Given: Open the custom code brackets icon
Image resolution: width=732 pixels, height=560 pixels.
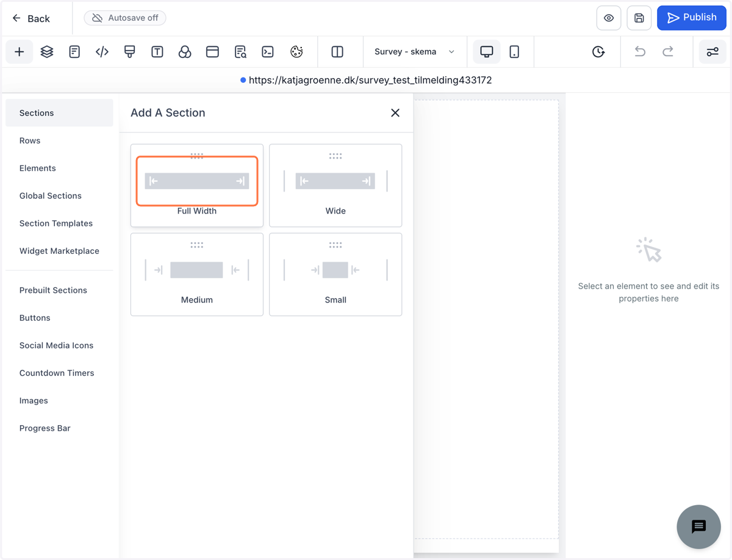Looking at the screenshot, I should (x=102, y=52).
